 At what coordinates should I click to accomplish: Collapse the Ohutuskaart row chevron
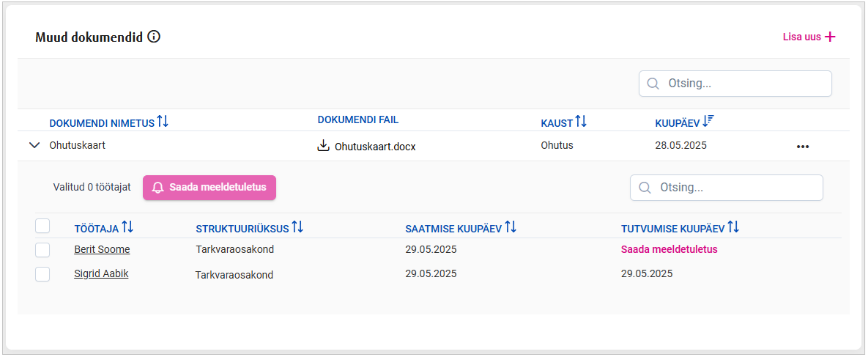point(34,145)
